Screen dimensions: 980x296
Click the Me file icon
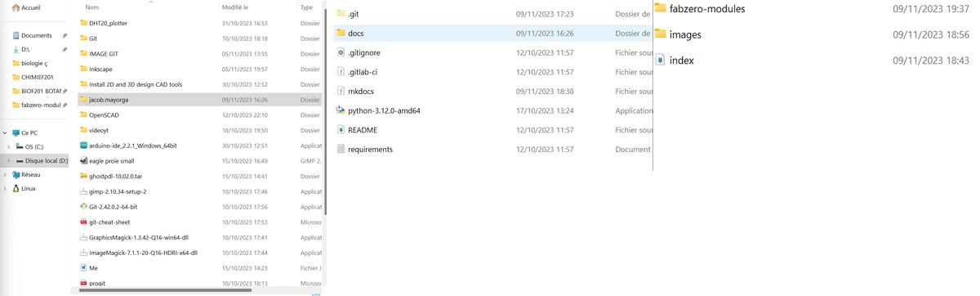click(x=83, y=268)
